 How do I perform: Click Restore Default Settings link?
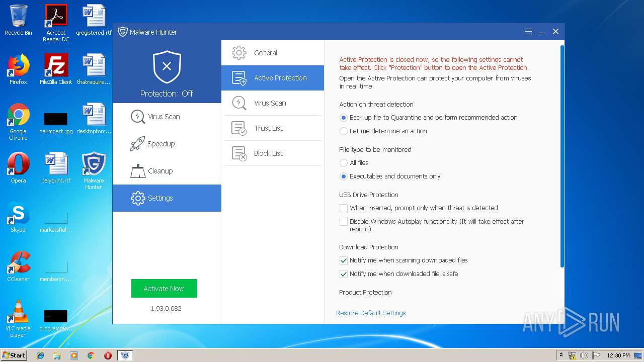coord(371,313)
